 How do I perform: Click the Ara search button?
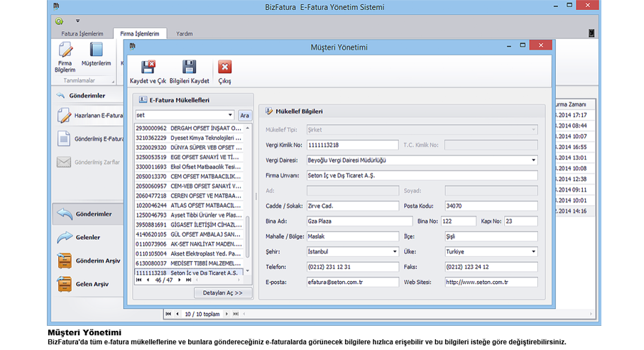click(x=244, y=115)
